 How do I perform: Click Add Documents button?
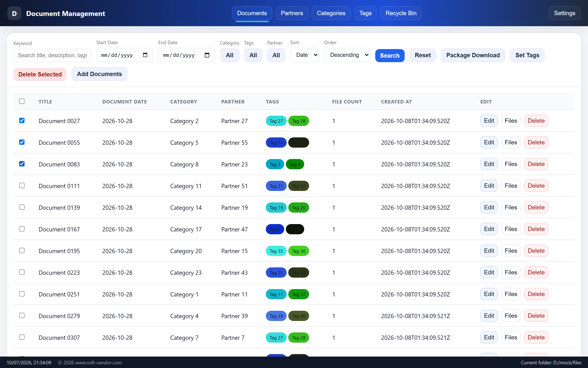click(99, 74)
